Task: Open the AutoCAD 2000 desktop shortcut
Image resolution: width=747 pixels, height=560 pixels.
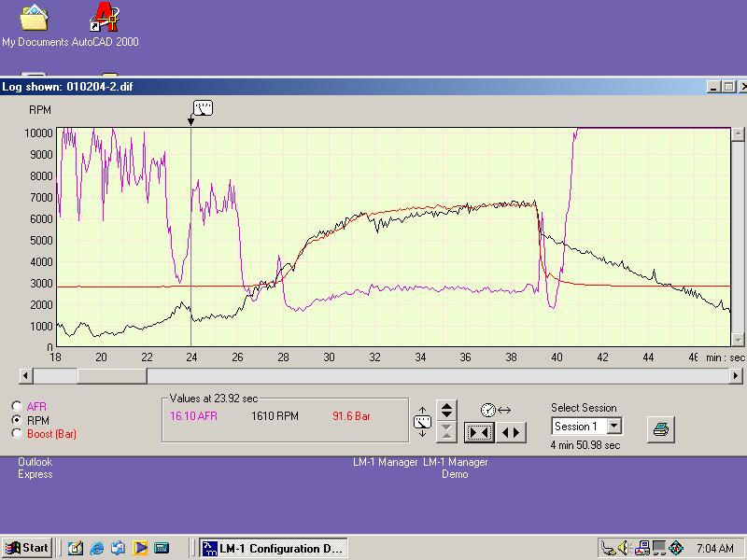Action: click(104, 18)
